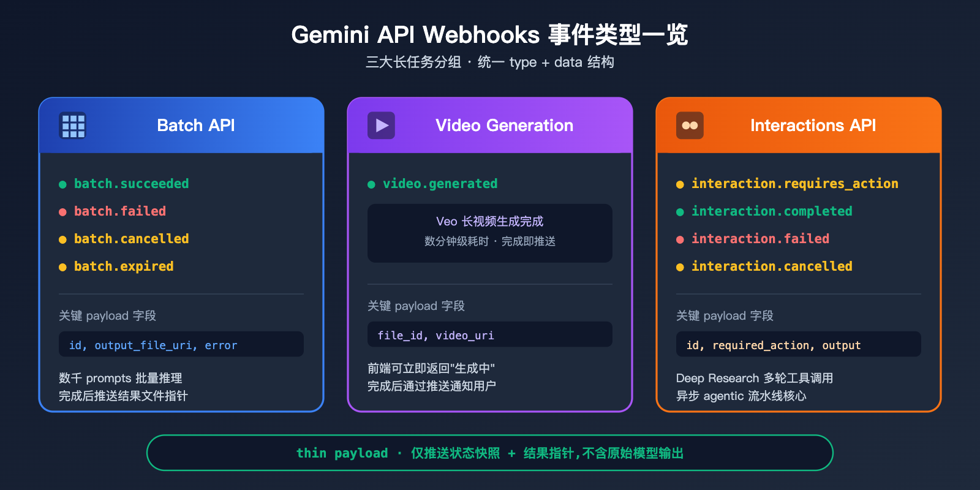Screen dimensions: 980x490
Task: Click the red dot beside interaction.failed
Action: click(680, 239)
